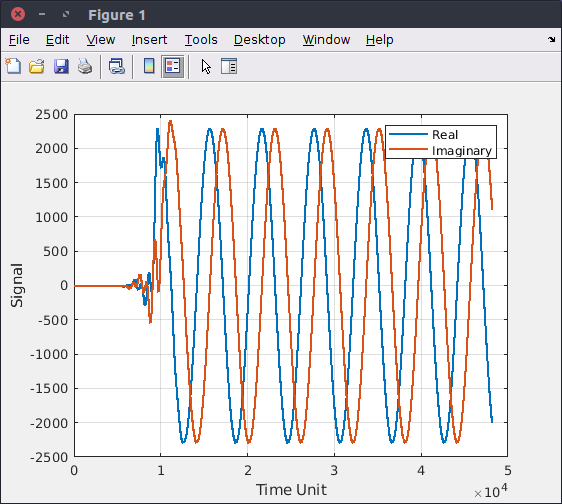Click the ×10^4 axis exponent label
The height and width of the screenshot is (504, 562).
pos(490,491)
